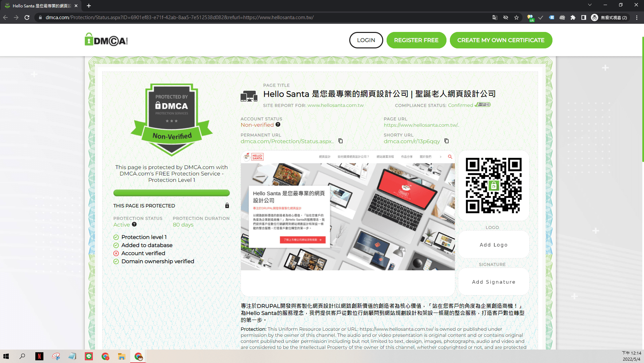644x363 pixels.
Task: Click the DMCA logo in header
Action: [106, 40]
